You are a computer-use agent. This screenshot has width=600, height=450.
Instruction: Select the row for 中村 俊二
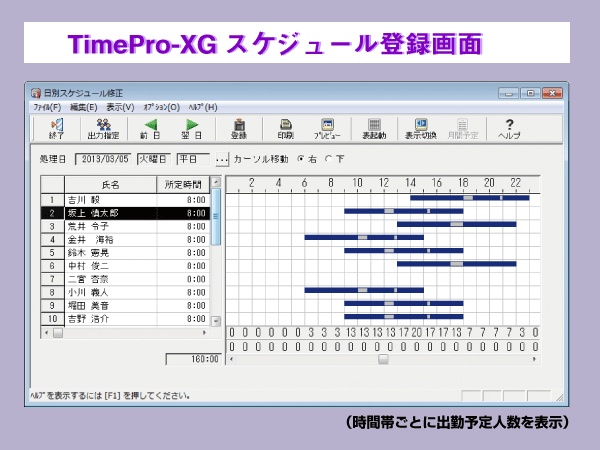126,266
